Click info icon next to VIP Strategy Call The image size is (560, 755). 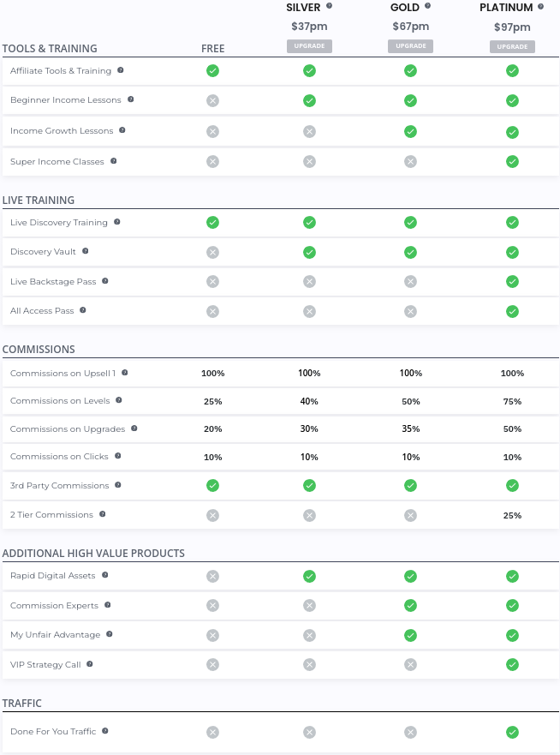[89, 664]
